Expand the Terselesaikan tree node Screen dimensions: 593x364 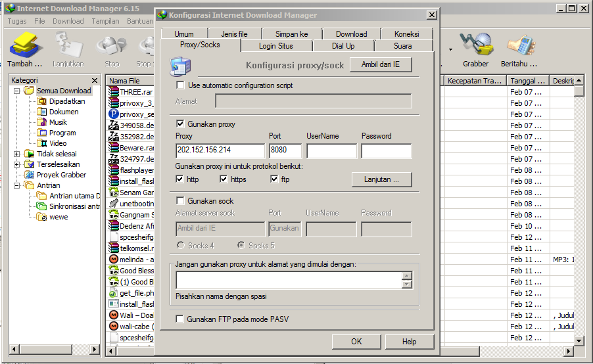(16, 164)
